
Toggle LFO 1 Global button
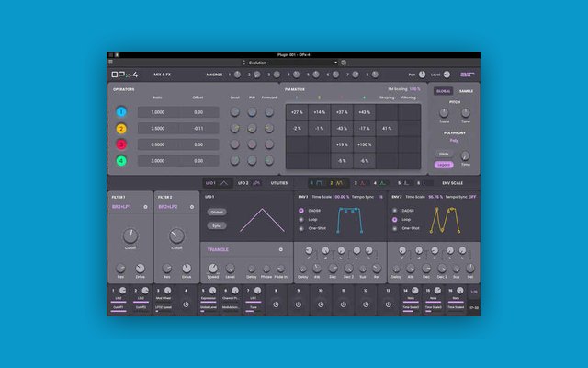click(x=217, y=213)
